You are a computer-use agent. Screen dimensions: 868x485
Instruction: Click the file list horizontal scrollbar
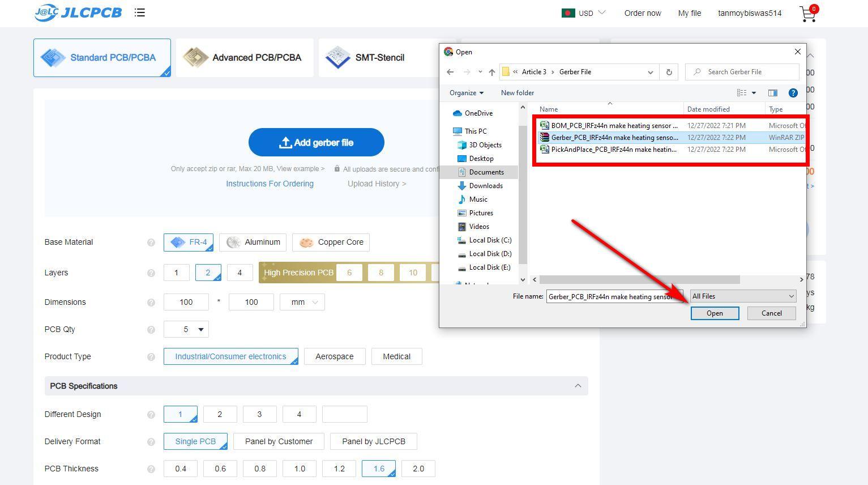(x=640, y=280)
